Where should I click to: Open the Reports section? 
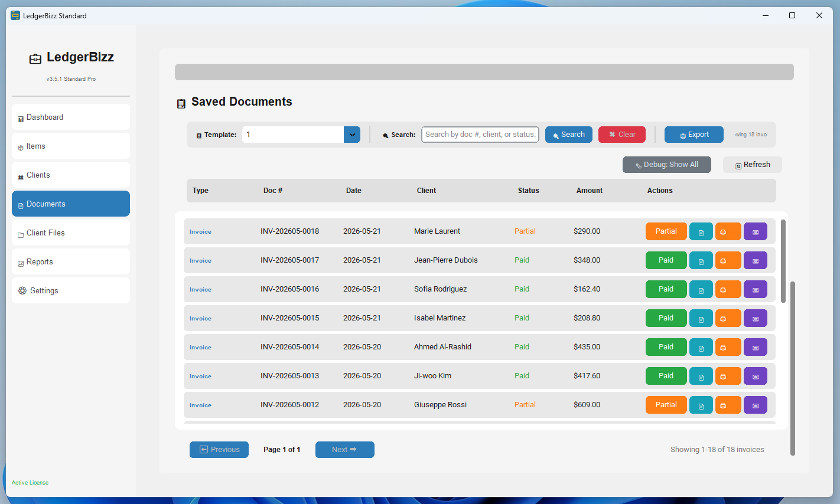tap(71, 261)
